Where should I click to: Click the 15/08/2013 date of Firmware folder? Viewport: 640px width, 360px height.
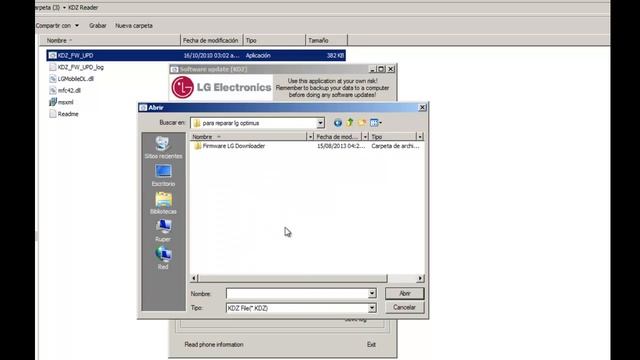click(x=341, y=146)
